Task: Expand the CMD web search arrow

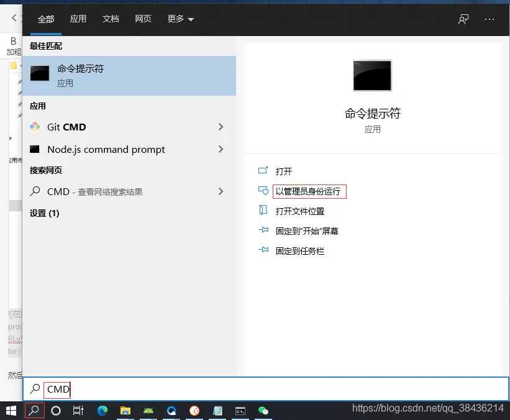Action: (221, 191)
